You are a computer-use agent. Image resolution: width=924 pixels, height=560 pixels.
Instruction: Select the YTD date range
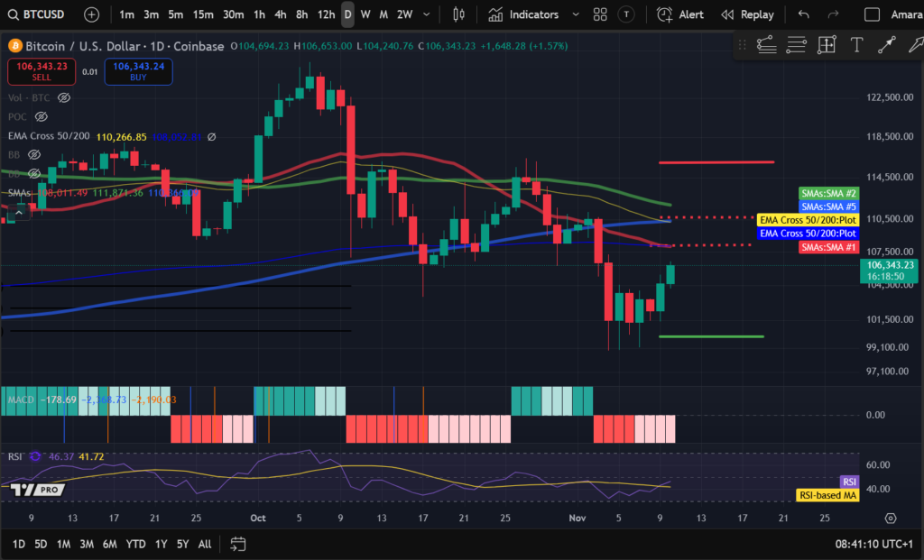pos(136,544)
